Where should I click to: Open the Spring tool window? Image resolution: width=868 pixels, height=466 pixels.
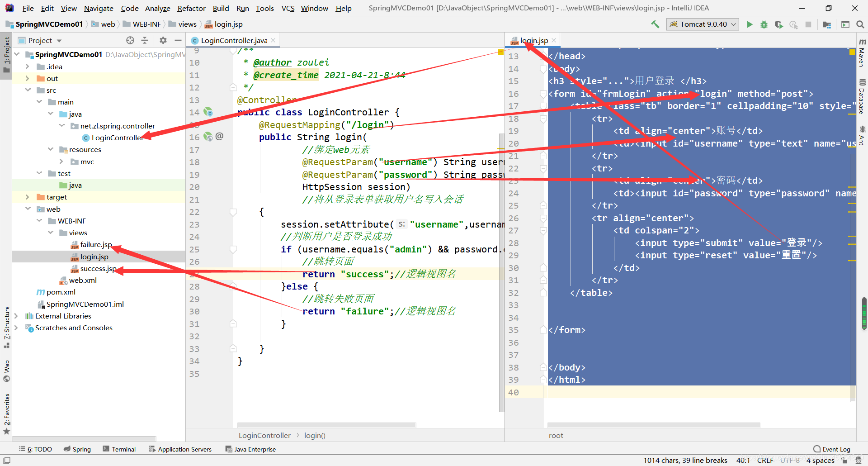coord(77,449)
